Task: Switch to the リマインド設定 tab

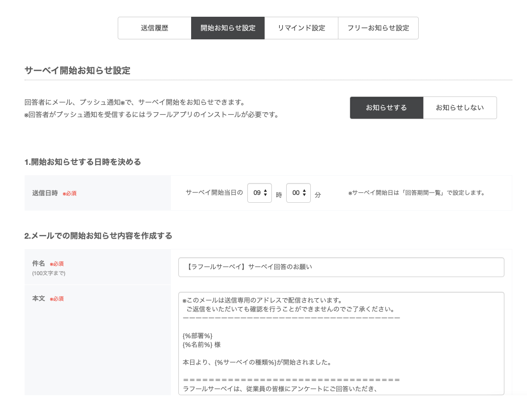Action: (x=301, y=28)
